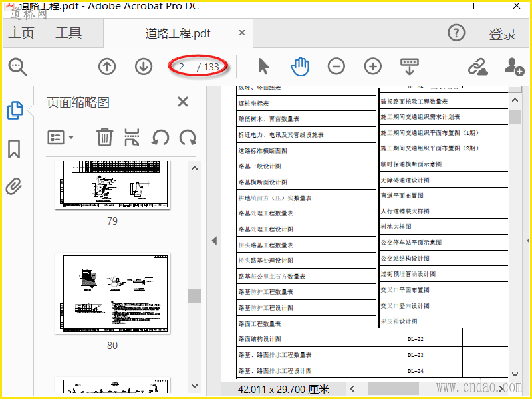Open the search magnifier tool
The width and height of the screenshot is (532, 399).
click(18, 67)
